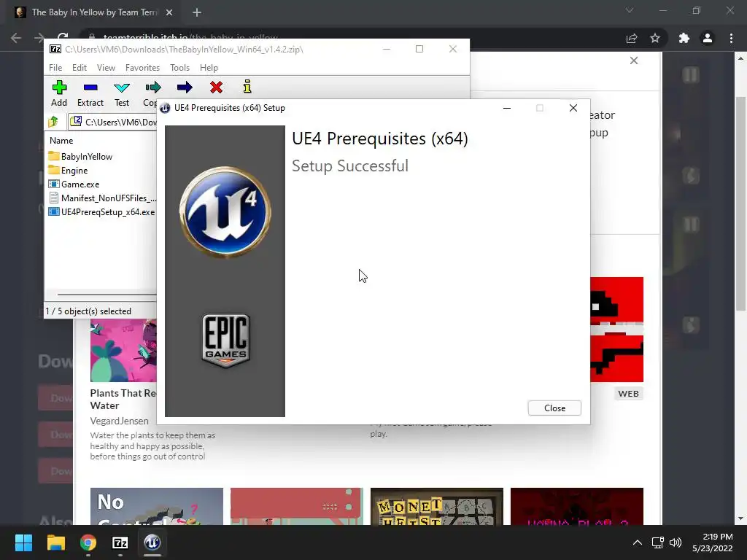The image size is (747, 560).
Task: Click the 7-Zip path address field
Action: [113, 122]
